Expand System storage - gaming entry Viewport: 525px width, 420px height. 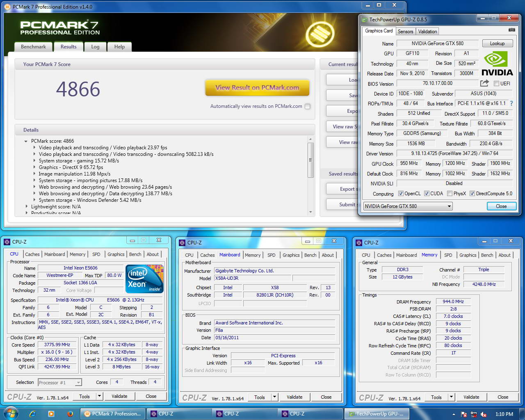34,161
